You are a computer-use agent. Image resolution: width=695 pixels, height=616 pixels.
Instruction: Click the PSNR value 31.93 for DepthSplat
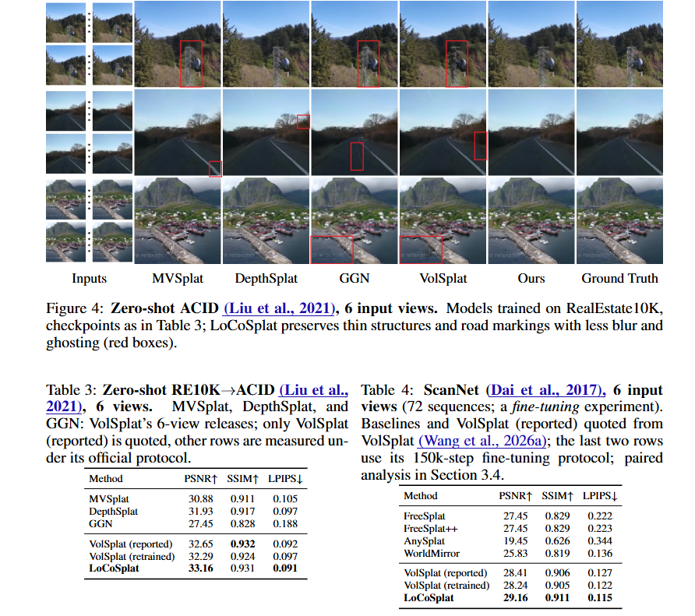click(201, 512)
